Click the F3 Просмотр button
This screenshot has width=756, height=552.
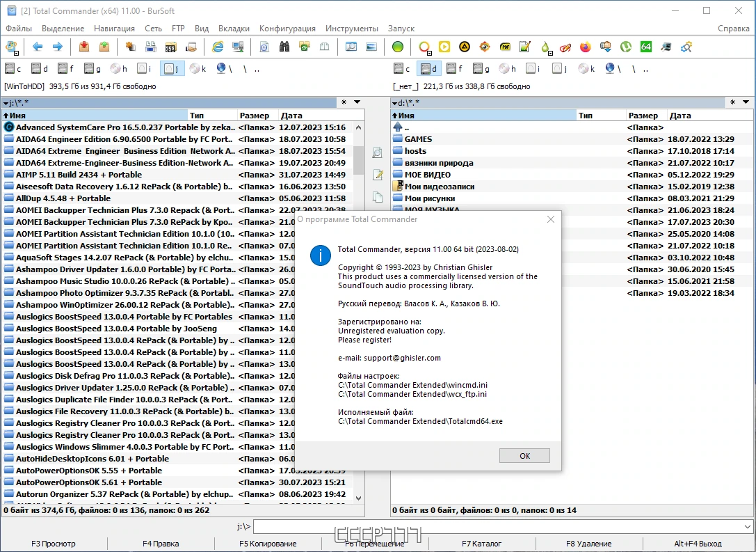[x=54, y=544]
